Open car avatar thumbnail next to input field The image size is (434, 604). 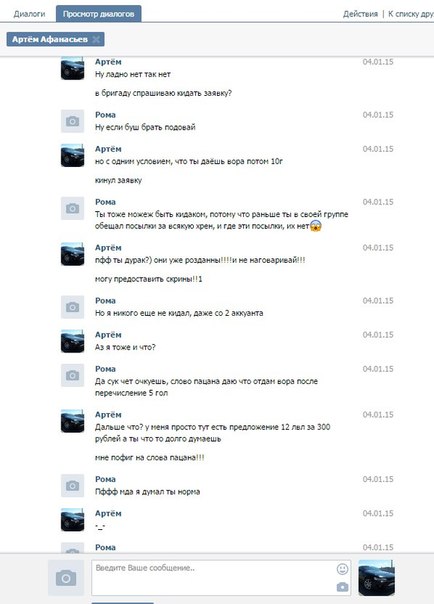[376, 578]
